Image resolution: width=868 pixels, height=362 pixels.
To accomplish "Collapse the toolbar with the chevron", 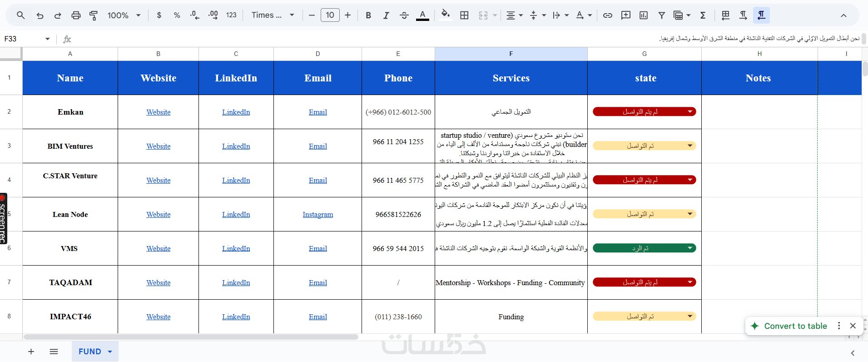I will (843, 15).
